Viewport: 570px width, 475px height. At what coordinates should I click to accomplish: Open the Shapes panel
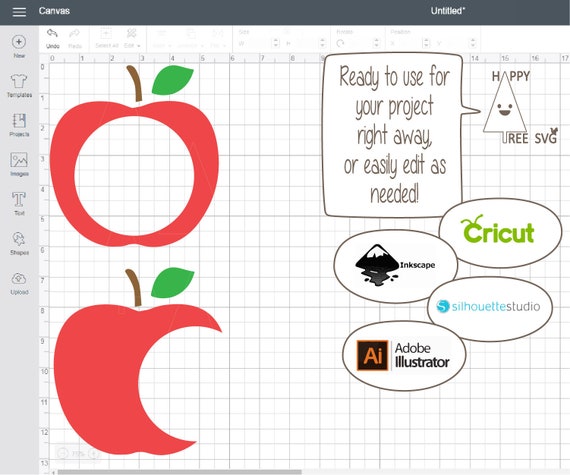(x=19, y=243)
